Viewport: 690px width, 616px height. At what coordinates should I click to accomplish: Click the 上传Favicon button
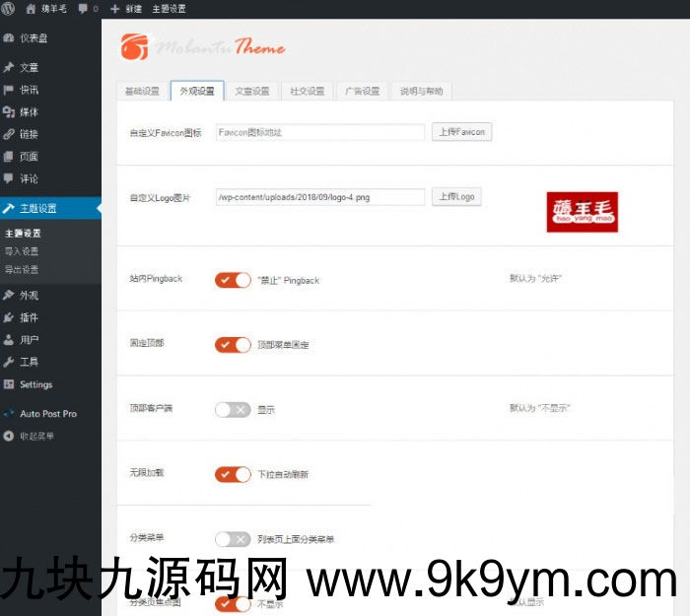(461, 131)
